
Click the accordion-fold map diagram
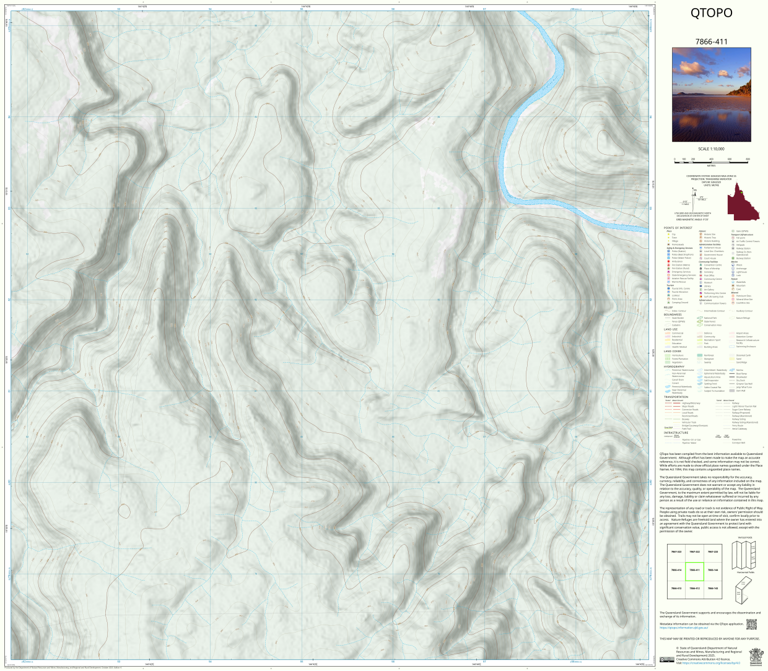[x=744, y=554]
